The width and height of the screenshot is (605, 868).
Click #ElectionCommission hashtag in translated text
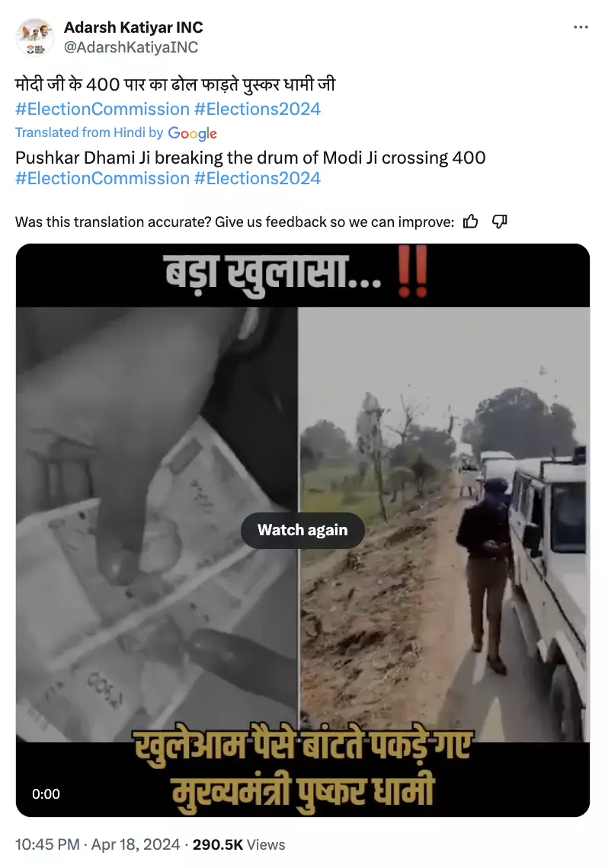pos(103,178)
